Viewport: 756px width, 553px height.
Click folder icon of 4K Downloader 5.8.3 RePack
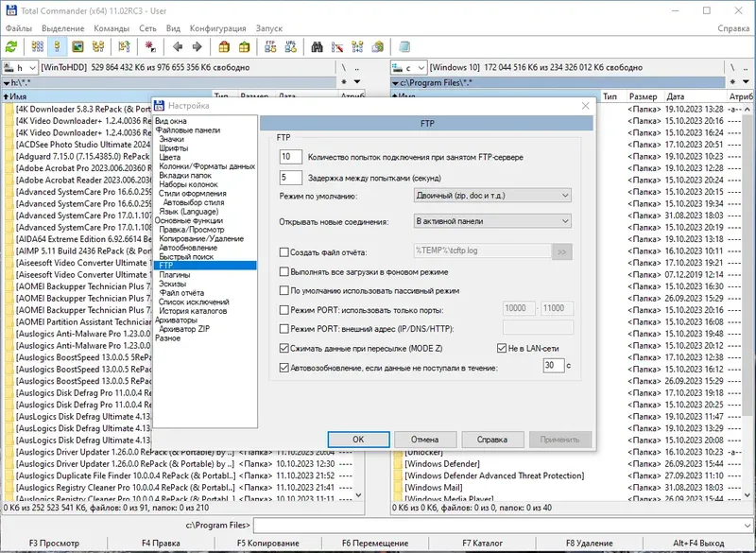pos(9,109)
